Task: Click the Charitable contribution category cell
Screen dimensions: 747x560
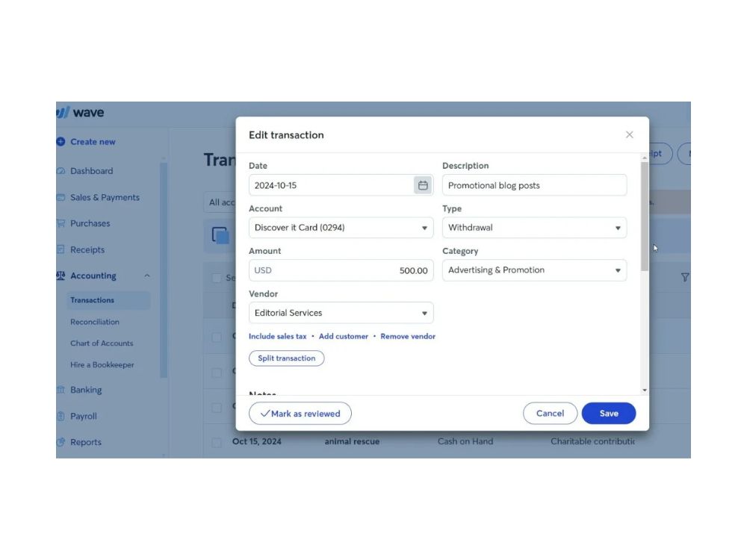Action: [x=592, y=441]
